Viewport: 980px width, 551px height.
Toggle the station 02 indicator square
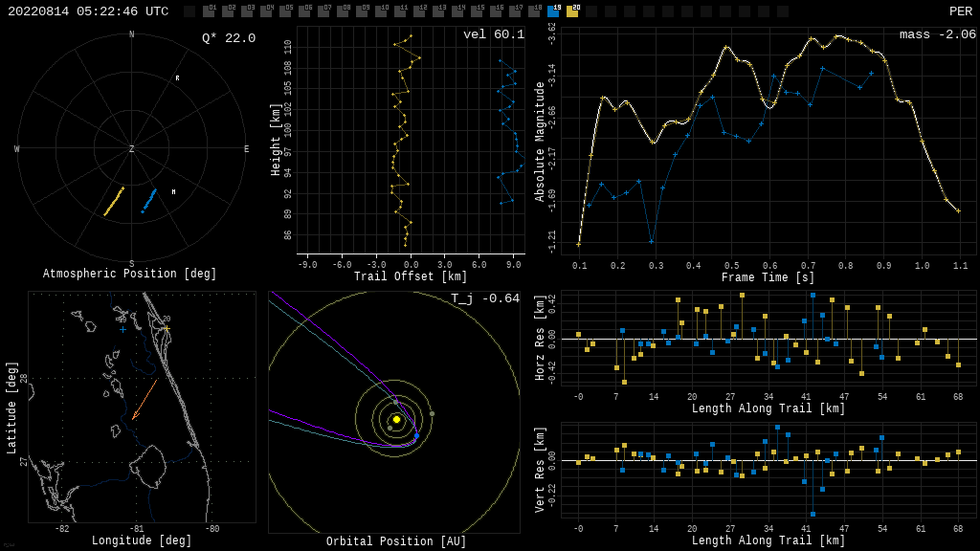tap(228, 11)
